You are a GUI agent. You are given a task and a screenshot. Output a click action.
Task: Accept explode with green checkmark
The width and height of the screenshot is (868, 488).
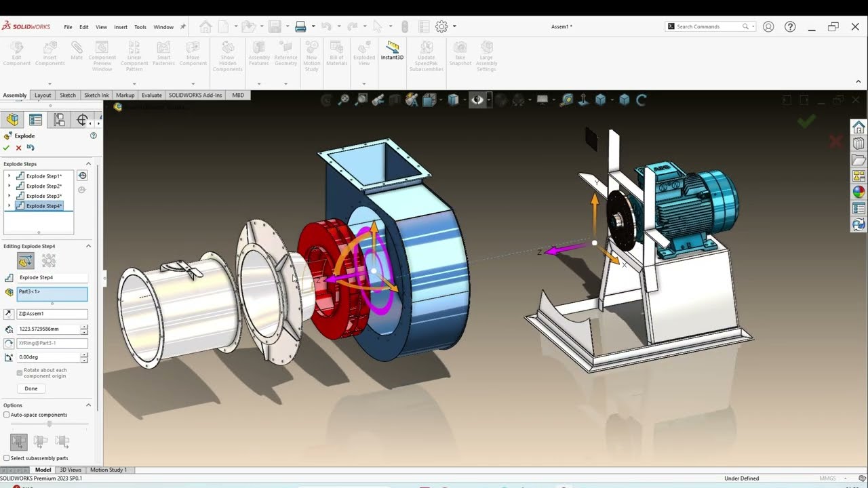click(x=7, y=148)
